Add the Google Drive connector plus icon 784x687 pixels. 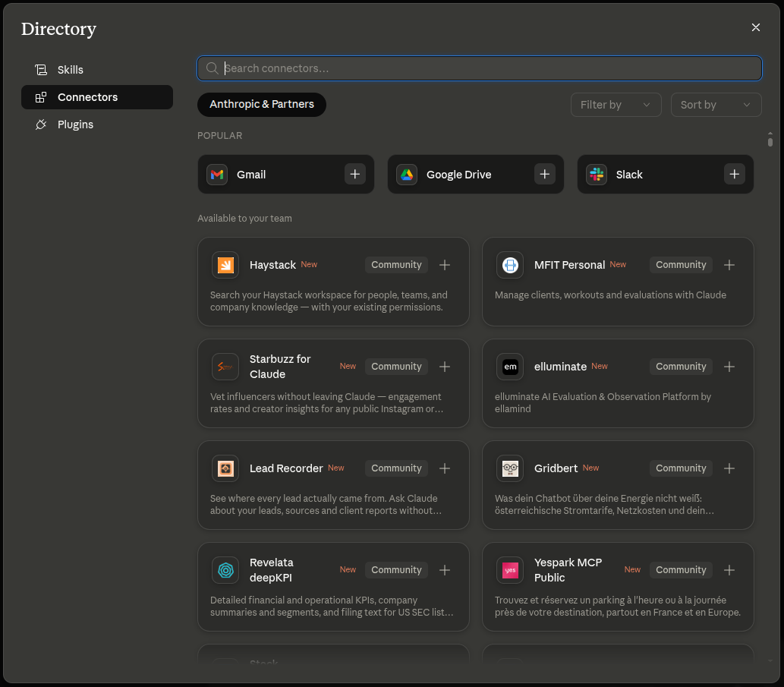point(544,174)
